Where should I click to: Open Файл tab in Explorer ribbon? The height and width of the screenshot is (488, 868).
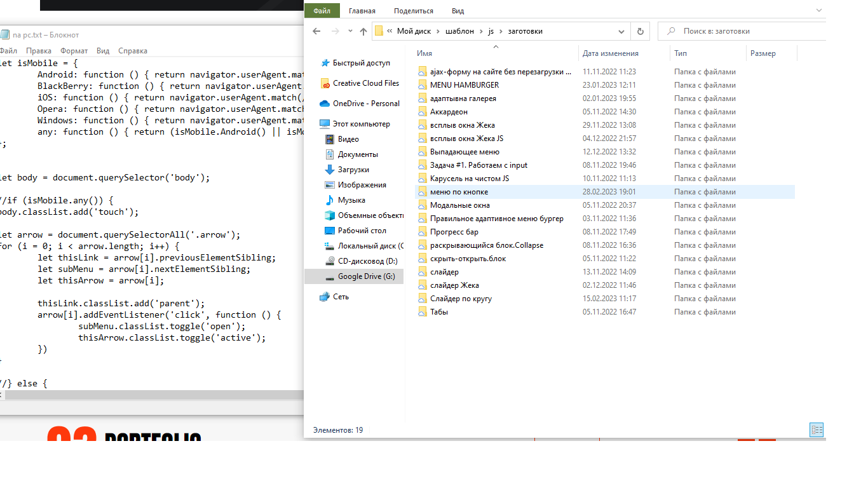point(322,11)
